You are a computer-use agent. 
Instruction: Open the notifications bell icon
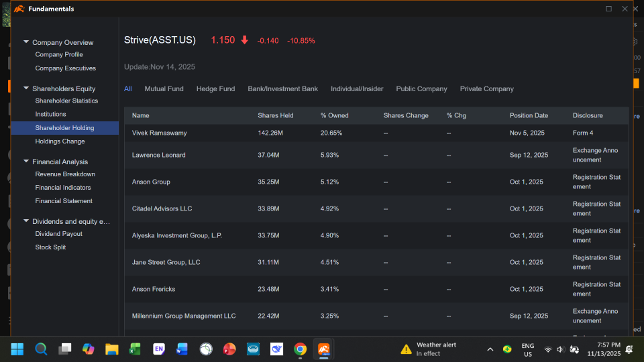click(629, 349)
